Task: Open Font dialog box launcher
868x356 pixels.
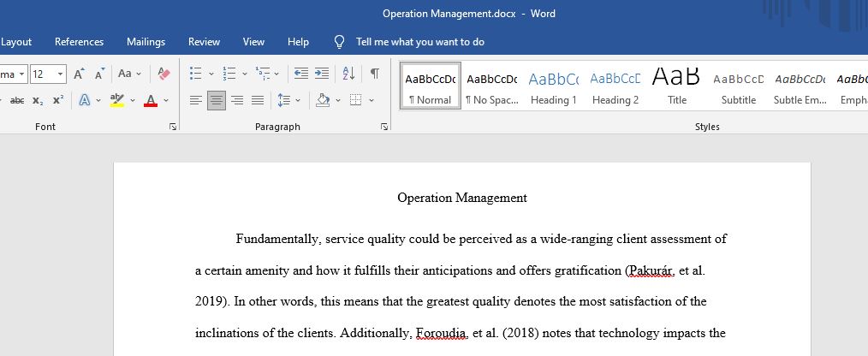Action: [173, 127]
